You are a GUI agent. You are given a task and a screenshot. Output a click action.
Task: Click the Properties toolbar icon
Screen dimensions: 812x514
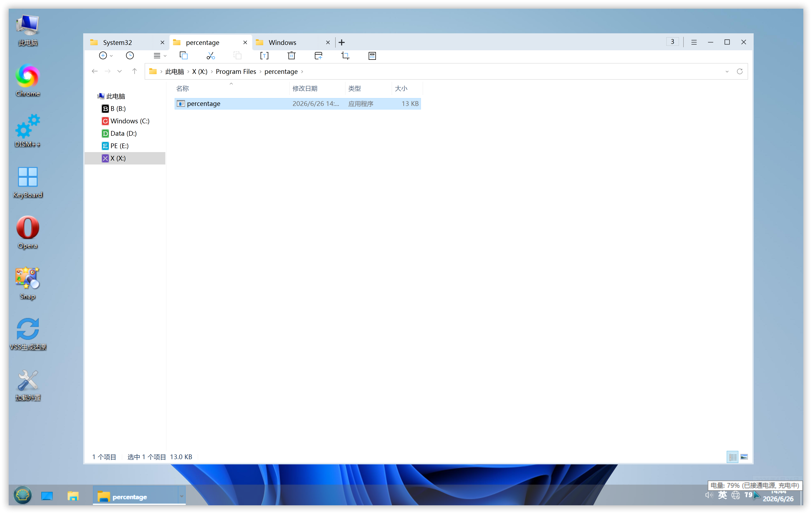[372, 56]
